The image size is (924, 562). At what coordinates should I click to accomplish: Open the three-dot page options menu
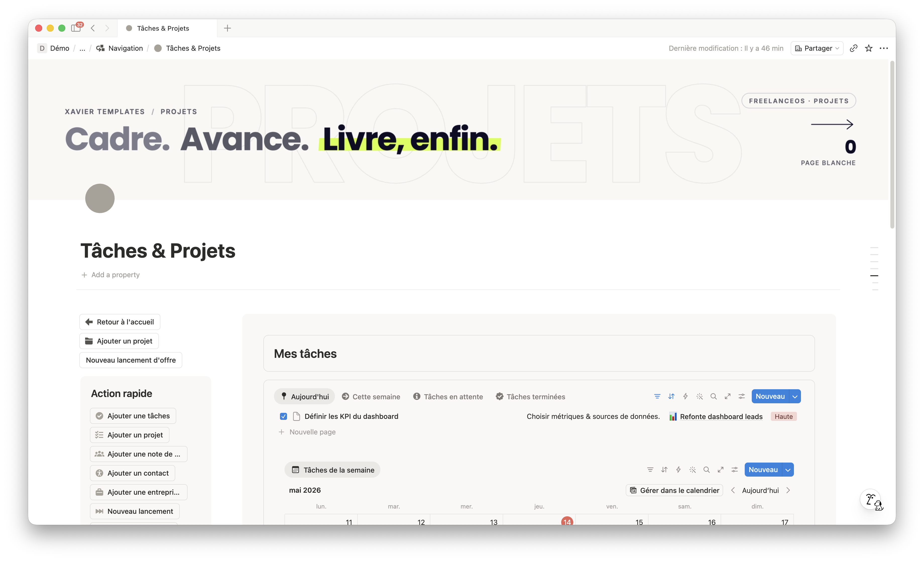tap(884, 48)
